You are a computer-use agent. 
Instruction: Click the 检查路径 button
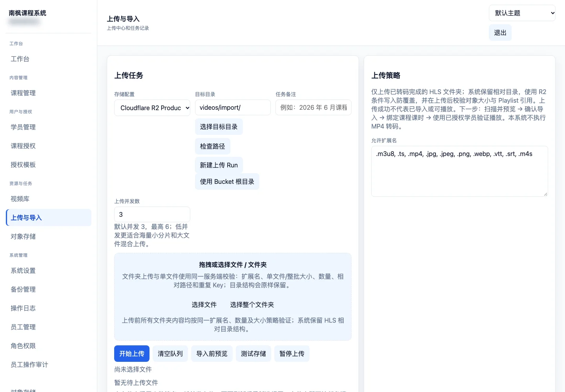click(x=213, y=146)
